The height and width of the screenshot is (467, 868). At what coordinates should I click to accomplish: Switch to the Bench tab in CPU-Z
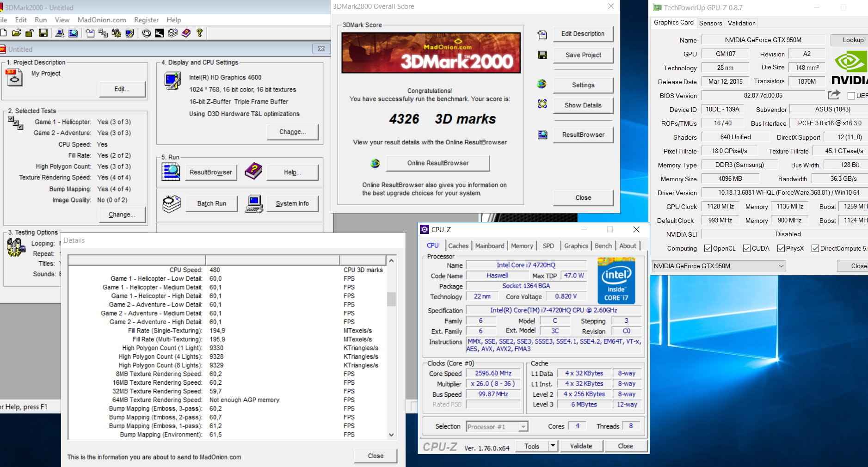click(603, 246)
